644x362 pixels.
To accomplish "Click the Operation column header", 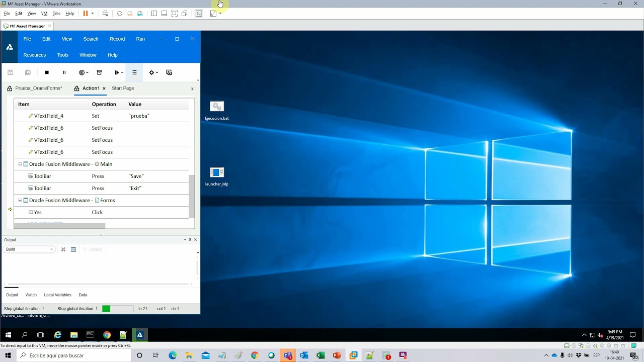I will pyautogui.click(x=104, y=104).
